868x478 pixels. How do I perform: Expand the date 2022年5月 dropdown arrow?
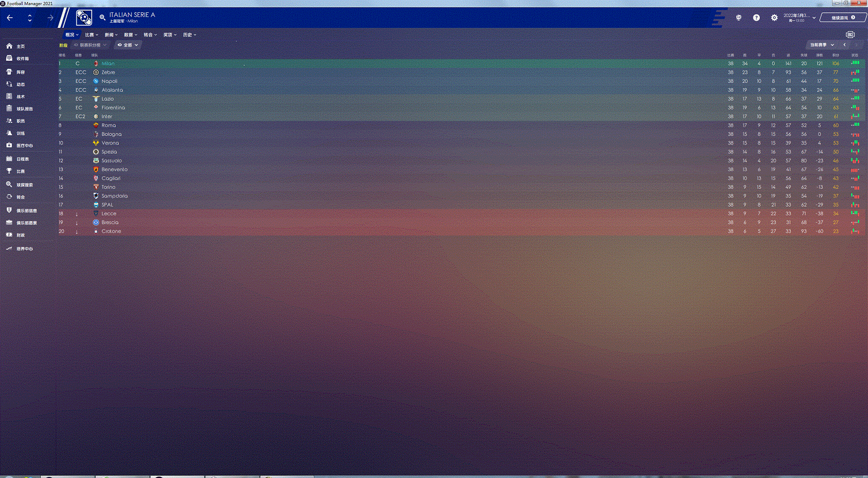(814, 18)
